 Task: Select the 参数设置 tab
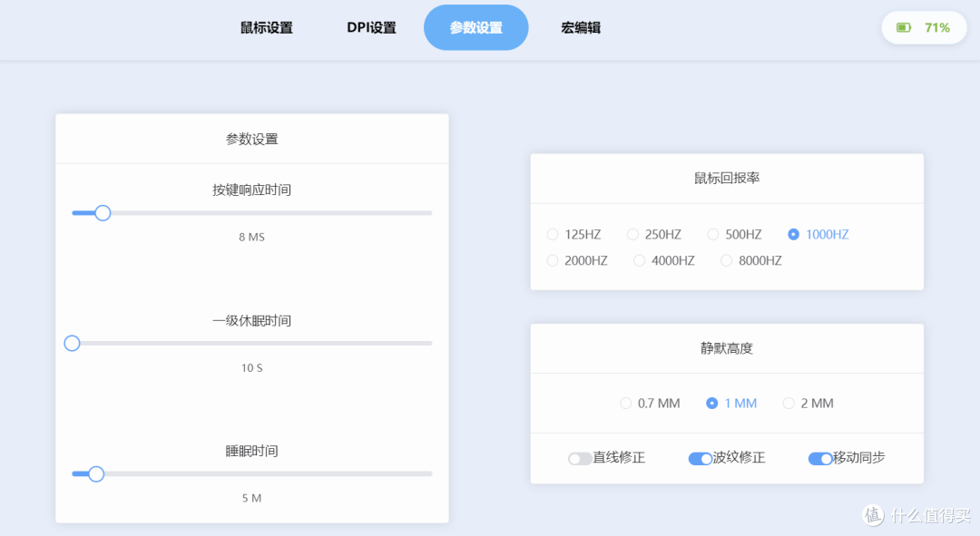[x=476, y=27]
